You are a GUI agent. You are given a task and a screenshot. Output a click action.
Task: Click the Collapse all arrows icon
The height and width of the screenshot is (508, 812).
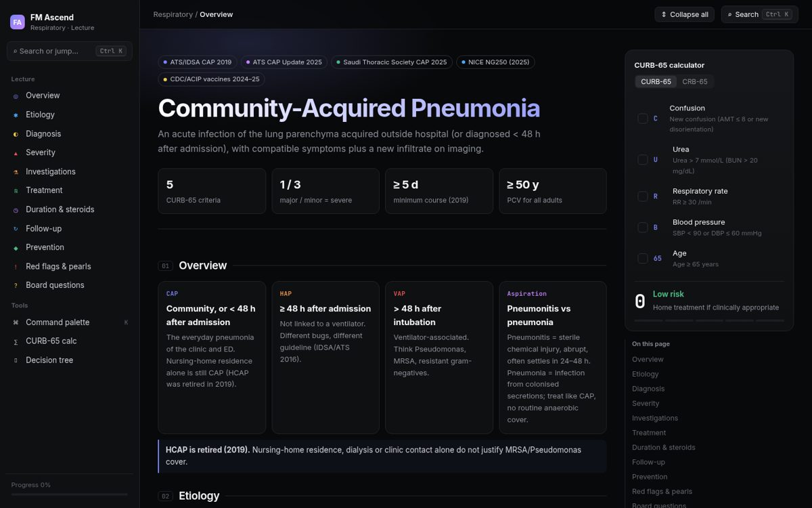click(664, 14)
